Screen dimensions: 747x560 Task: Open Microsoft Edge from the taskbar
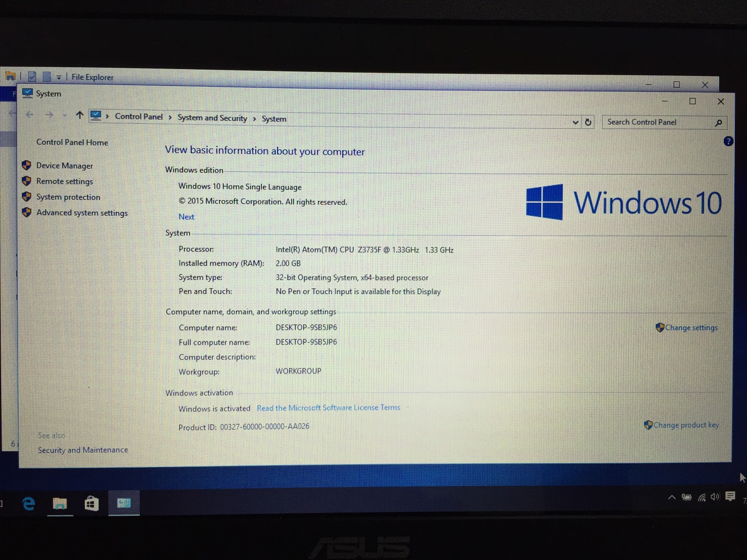click(x=28, y=503)
